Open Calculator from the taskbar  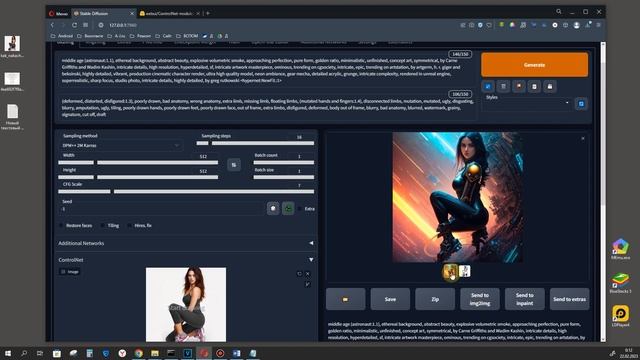[90, 353]
